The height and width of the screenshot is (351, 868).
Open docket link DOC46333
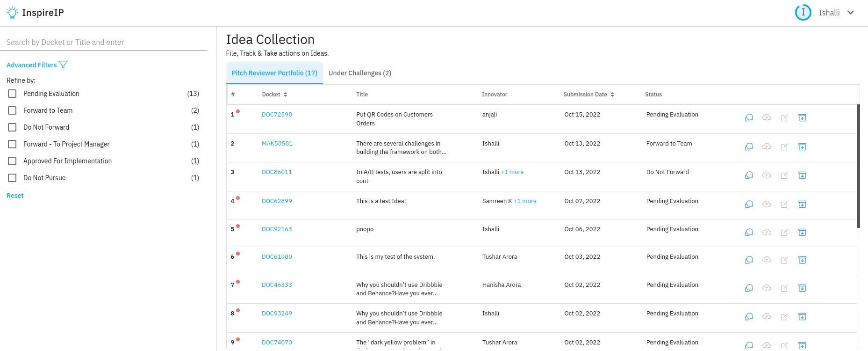click(x=277, y=285)
